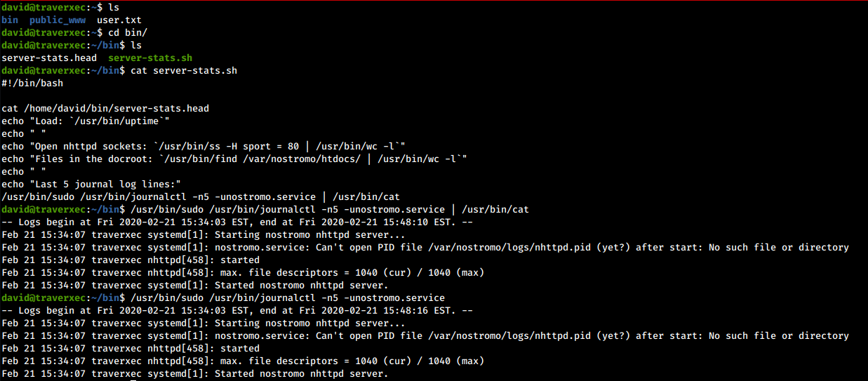Click server-stats.head in the ls output

click(x=49, y=58)
